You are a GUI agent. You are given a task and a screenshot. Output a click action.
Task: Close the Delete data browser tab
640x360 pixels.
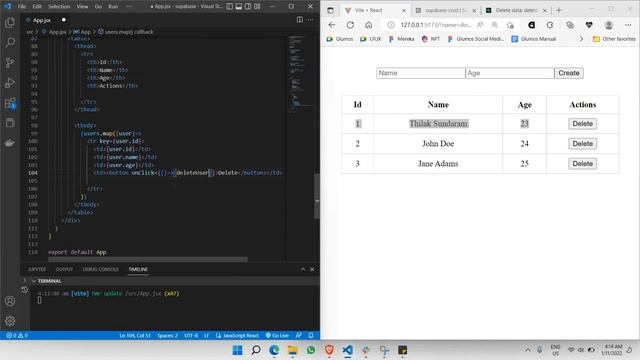pos(544,11)
